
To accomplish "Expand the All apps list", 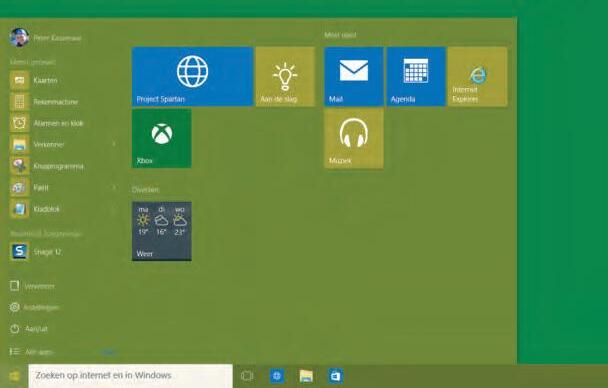I will pos(32,352).
